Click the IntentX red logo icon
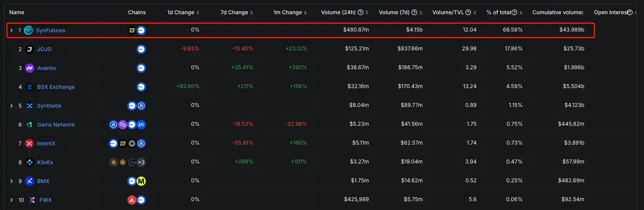This screenshot has width=644, height=210. 29,143
